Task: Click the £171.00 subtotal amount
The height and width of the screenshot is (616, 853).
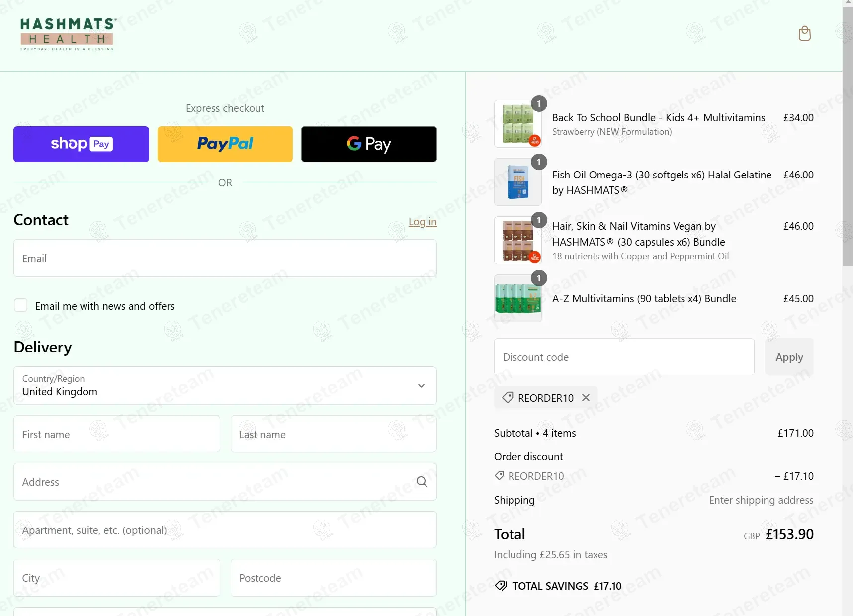Action: (795, 433)
